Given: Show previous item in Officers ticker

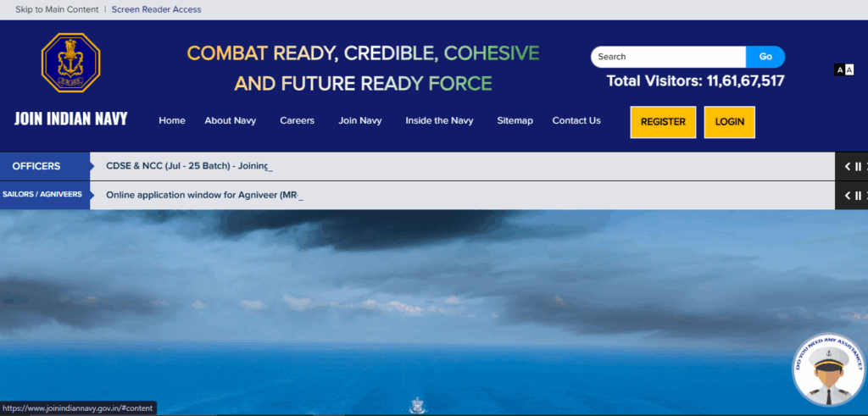Looking at the screenshot, I should click(x=847, y=167).
